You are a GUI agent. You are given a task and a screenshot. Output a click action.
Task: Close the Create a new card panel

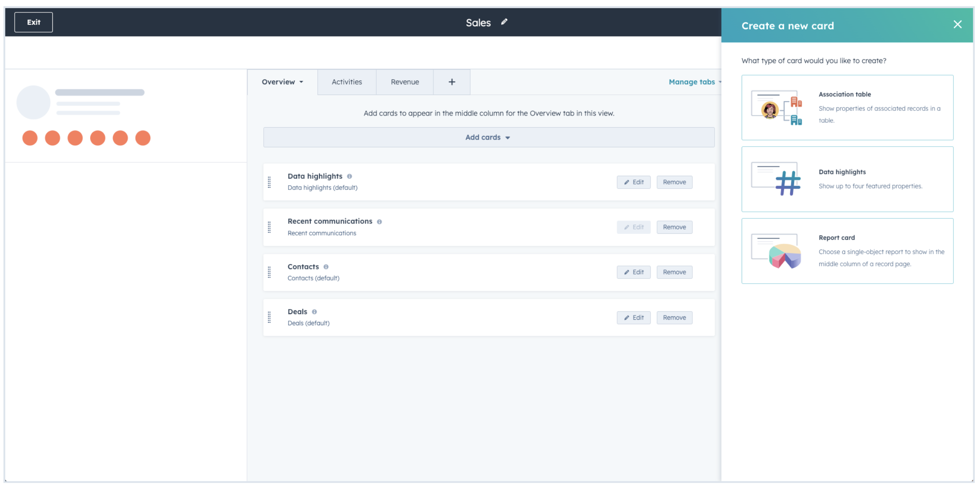pyautogui.click(x=957, y=24)
